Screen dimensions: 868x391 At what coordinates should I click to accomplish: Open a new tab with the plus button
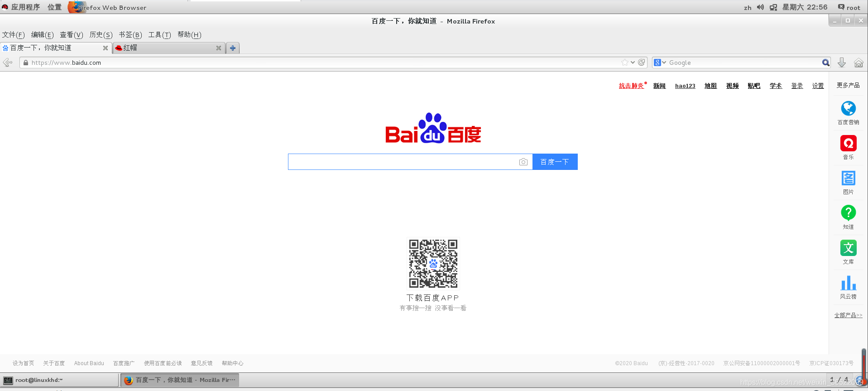(233, 48)
